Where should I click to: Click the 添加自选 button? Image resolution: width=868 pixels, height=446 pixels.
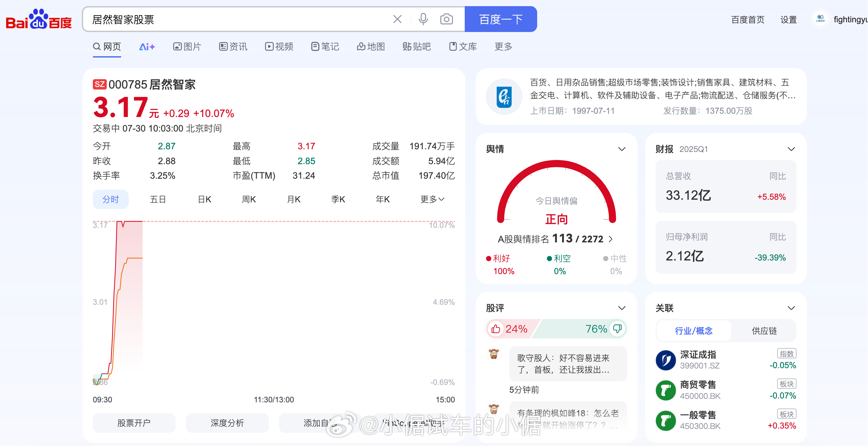320,423
